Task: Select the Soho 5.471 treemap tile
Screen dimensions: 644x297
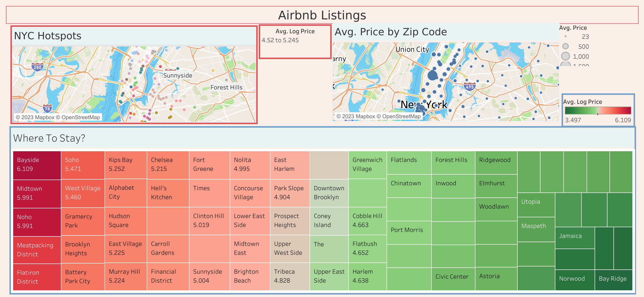Action: [x=83, y=165]
